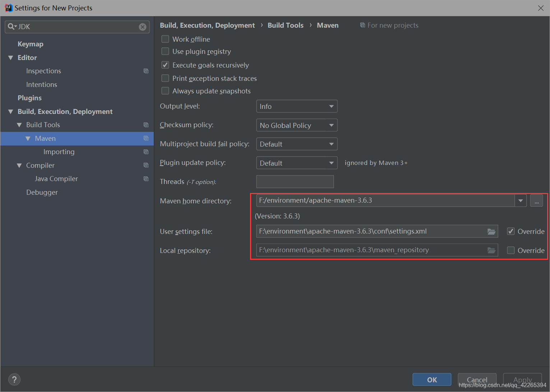Enable Use plugin registry checkbox

(165, 51)
